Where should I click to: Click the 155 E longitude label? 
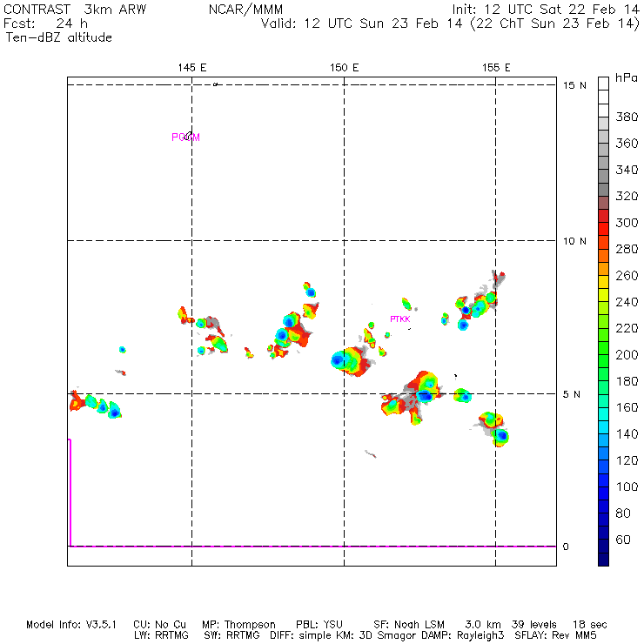point(496,67)
